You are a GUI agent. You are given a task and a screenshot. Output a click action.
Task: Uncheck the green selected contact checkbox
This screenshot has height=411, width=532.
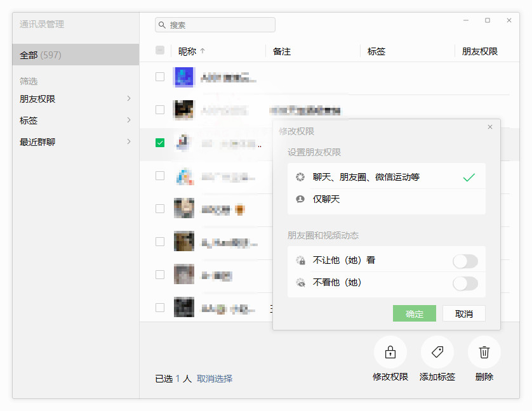pos(160,143)
